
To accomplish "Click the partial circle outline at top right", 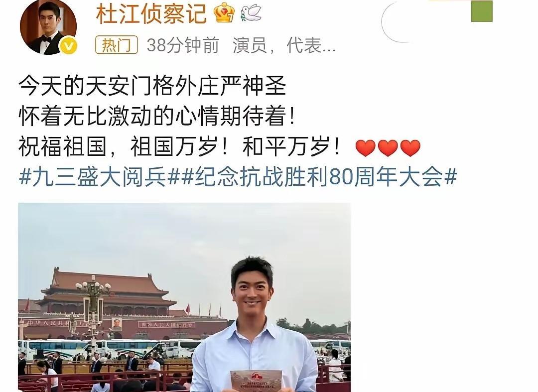I will [x=395, y=21].
